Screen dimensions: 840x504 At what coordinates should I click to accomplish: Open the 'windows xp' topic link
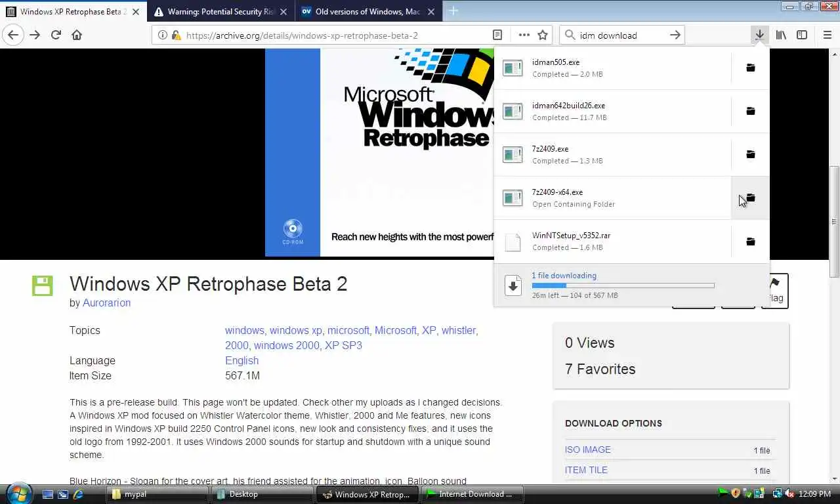[295, 330]
